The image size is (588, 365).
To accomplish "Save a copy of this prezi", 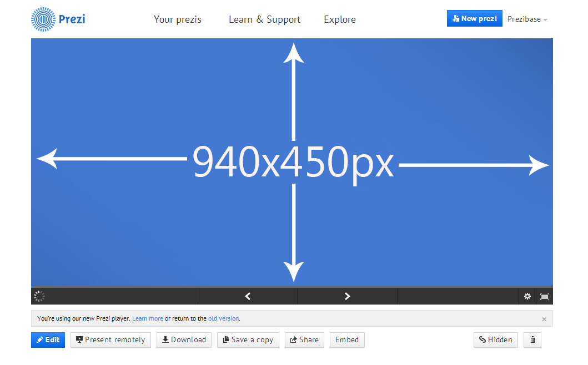I will [x=248, y=339].
